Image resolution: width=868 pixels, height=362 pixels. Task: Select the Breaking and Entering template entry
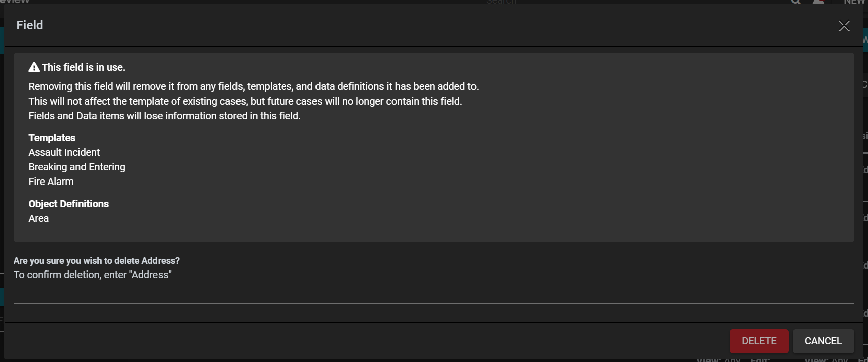click(76, 167)
